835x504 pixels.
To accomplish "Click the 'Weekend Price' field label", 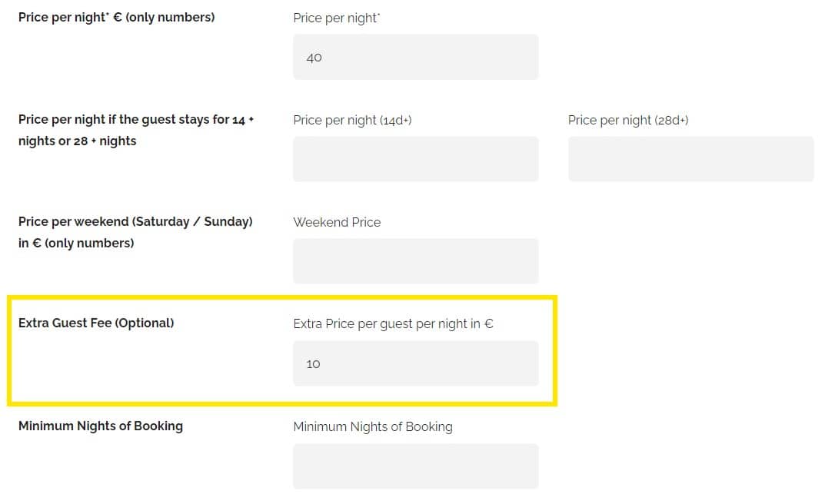I will 337,222.
